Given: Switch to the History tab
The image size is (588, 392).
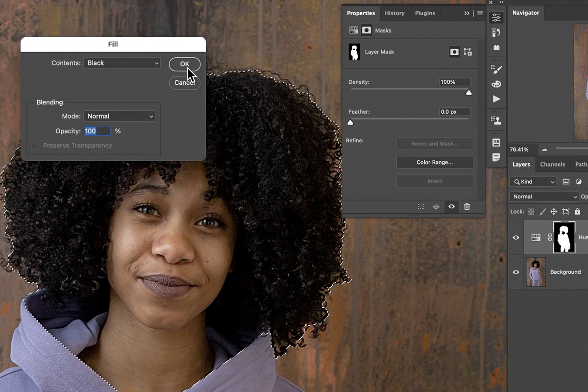Looking at the screenshot, I should click(x=394, y=13).
